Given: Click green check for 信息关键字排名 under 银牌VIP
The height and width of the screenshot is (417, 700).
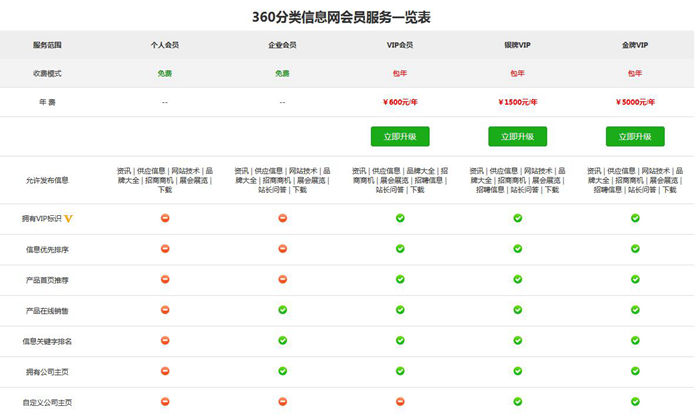Looking at the screenshot, I should point(517,340).
